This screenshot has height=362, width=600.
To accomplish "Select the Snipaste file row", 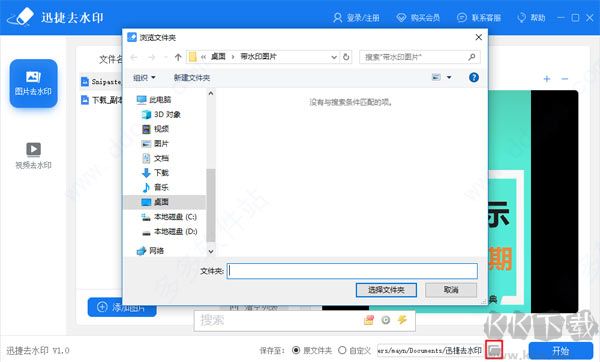I will 101,82.
